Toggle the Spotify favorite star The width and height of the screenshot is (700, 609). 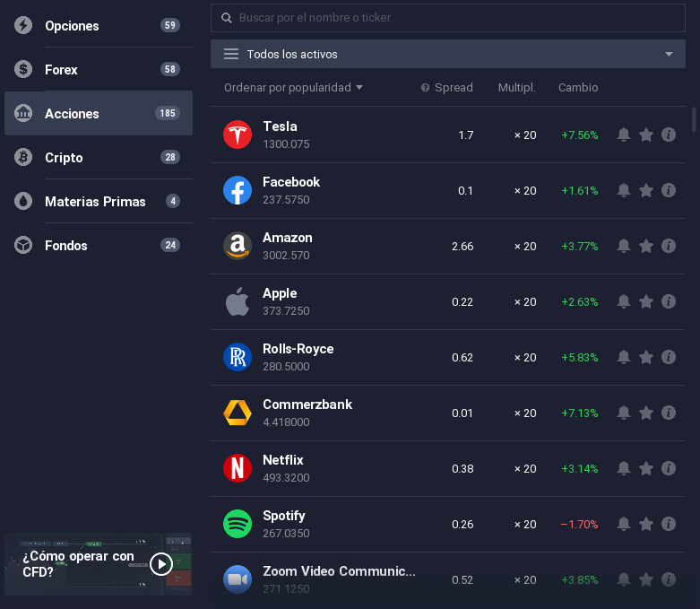click(x=646, y=524)
